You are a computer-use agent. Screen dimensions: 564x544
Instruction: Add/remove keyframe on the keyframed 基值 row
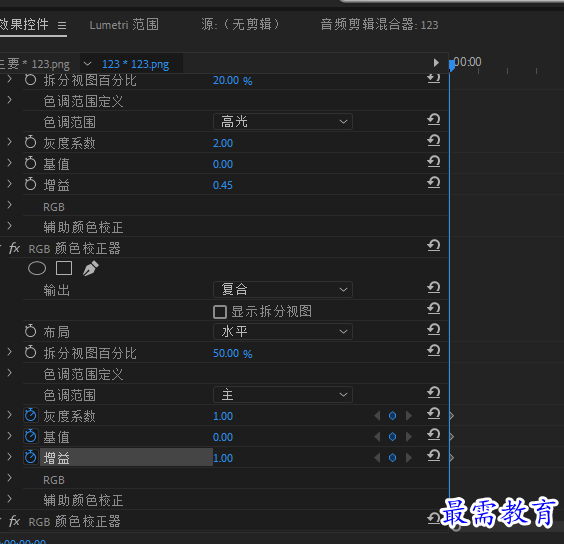(392, 437)
